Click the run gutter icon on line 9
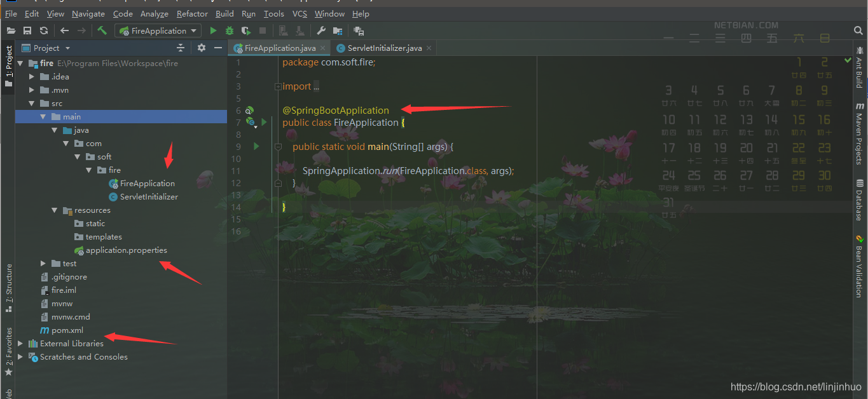This screenshot has width=868, height=399. (x=256, y=146)
